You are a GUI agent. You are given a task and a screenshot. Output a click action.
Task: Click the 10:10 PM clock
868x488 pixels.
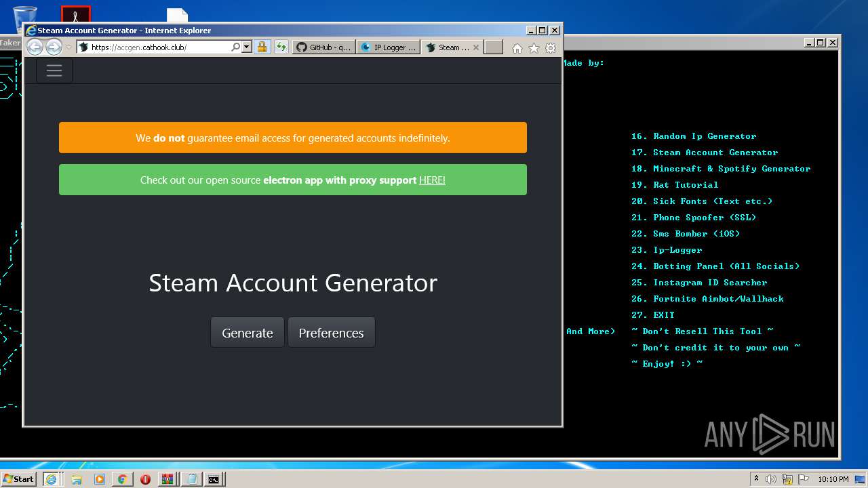click(833, 479)
